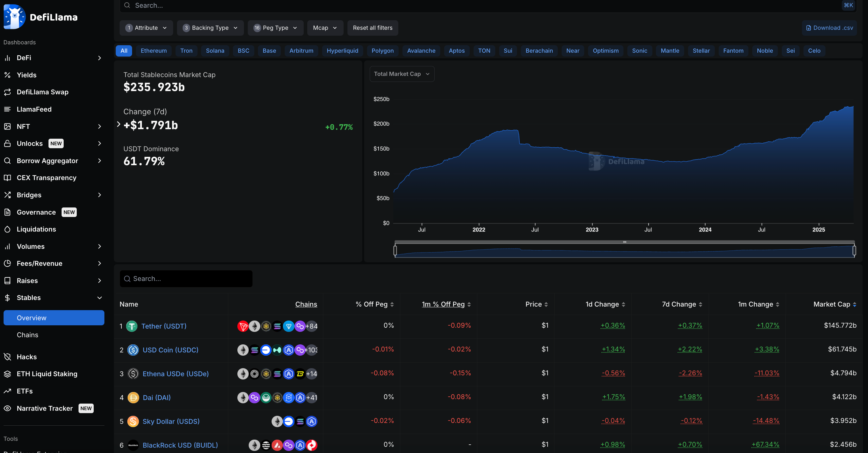Switch to the Tron chain tab
This screenshot has width=868, height=453.
(x=186, y=51)
